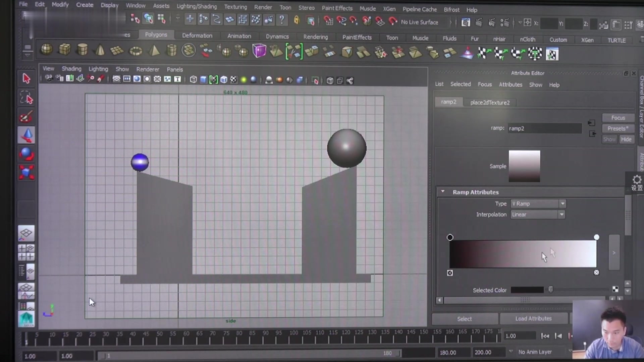The width and height of the screenshot is (644, 362).
Task: Click the ramp name input field
Action: point(544,128)
